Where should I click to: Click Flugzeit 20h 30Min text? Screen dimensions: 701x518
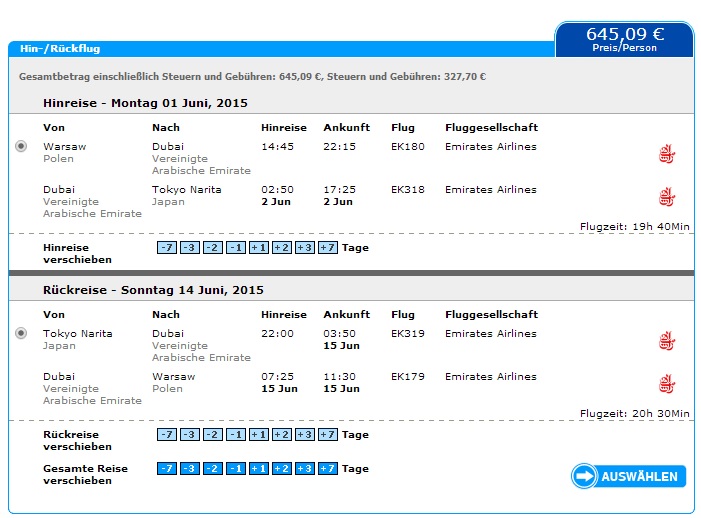pyautogui.click(x=634, y=413)
